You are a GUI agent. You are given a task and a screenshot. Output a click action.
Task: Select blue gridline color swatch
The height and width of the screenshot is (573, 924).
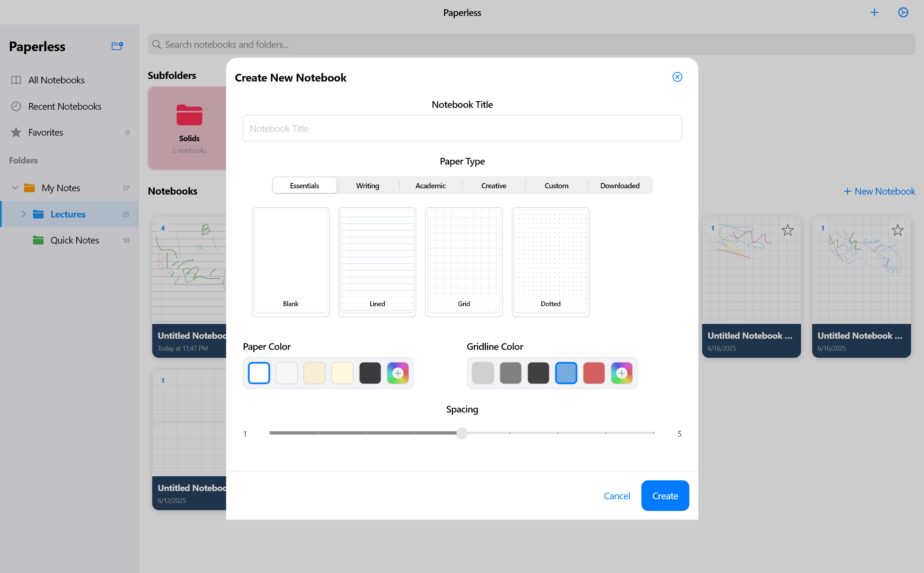566,373
